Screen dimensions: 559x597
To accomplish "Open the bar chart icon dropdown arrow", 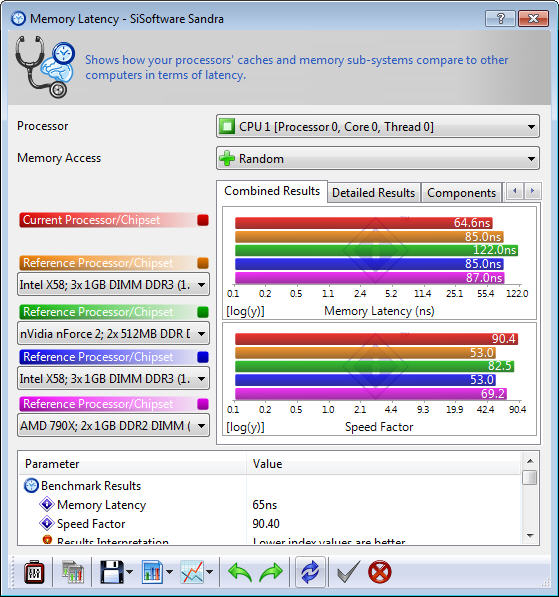I will [169, 571].
